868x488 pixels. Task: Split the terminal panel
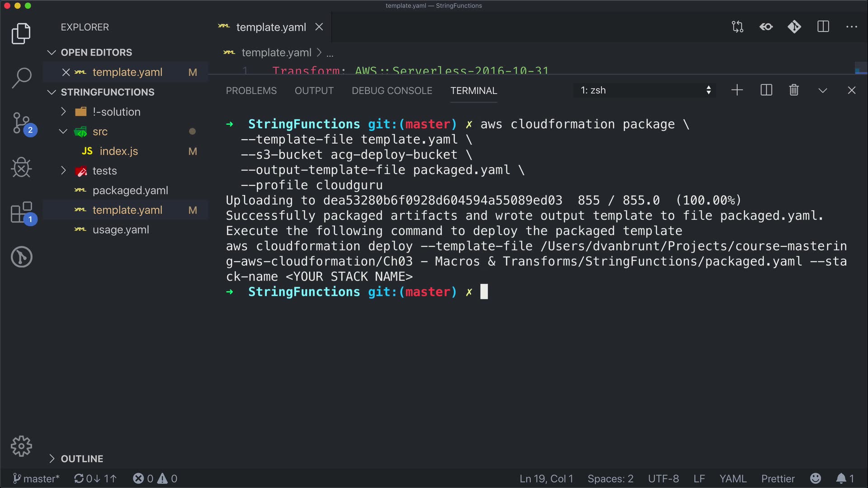pyautogui.click(x=766, y=90)
